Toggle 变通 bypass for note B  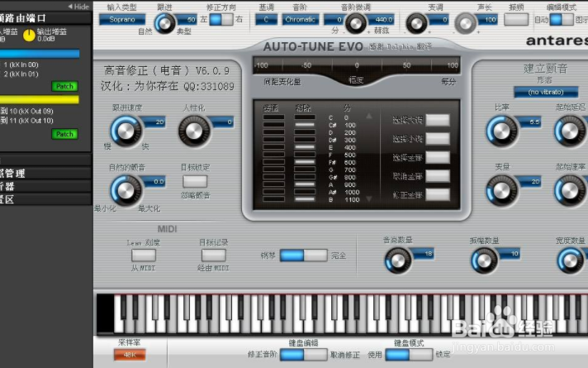click(273, 199)
